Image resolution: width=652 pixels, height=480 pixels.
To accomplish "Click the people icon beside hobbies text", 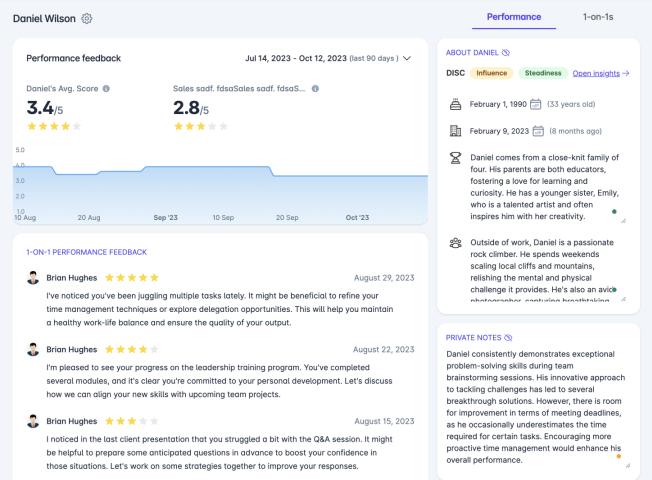I will tap(454, 243).
